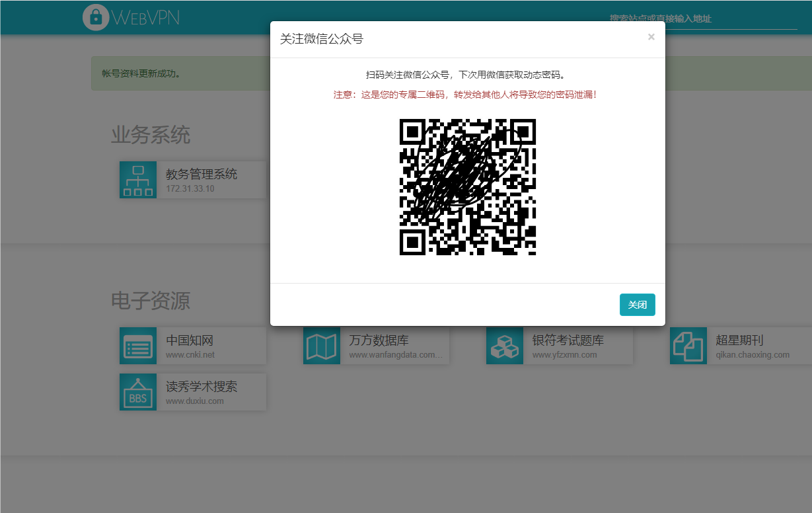The height and width of the screenshot is (513, 812).
Task: Open the 读秀学术搜索 title link
Action: (202, 387)
